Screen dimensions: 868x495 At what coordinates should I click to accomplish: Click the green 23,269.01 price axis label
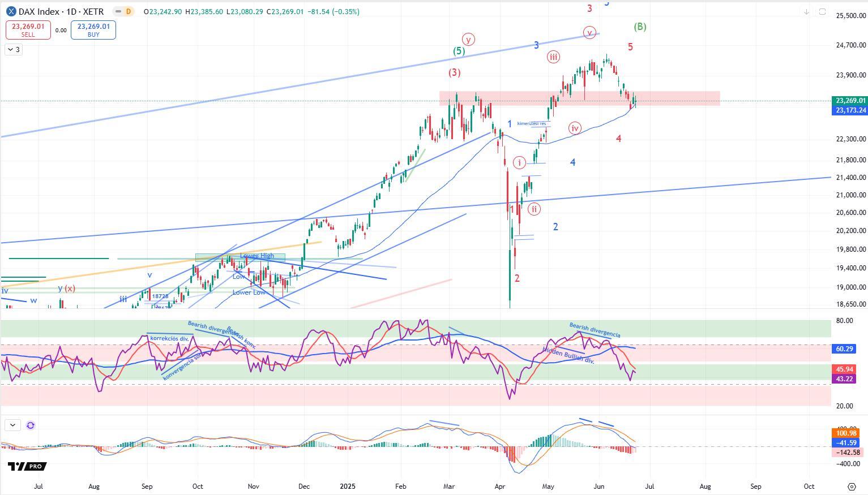(x=850, y=101)
